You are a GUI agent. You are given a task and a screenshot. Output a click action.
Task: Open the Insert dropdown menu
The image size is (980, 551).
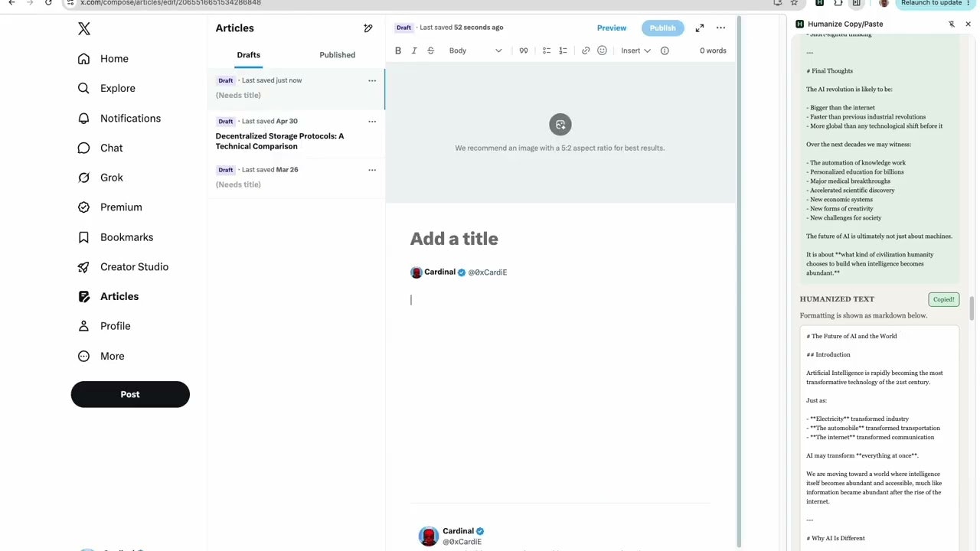pos(635,51)
